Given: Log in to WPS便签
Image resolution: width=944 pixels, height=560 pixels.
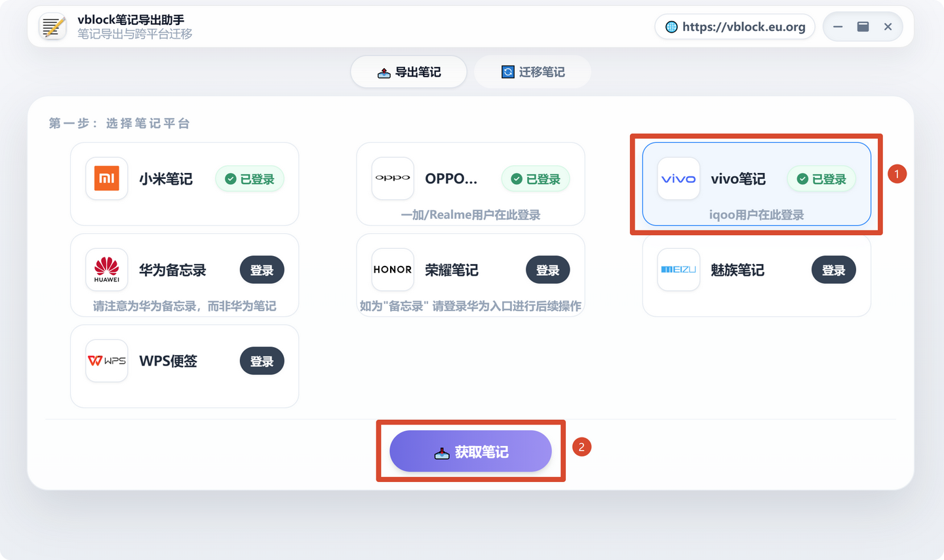Looking at the screenshot, I should [x=262, y=361].
